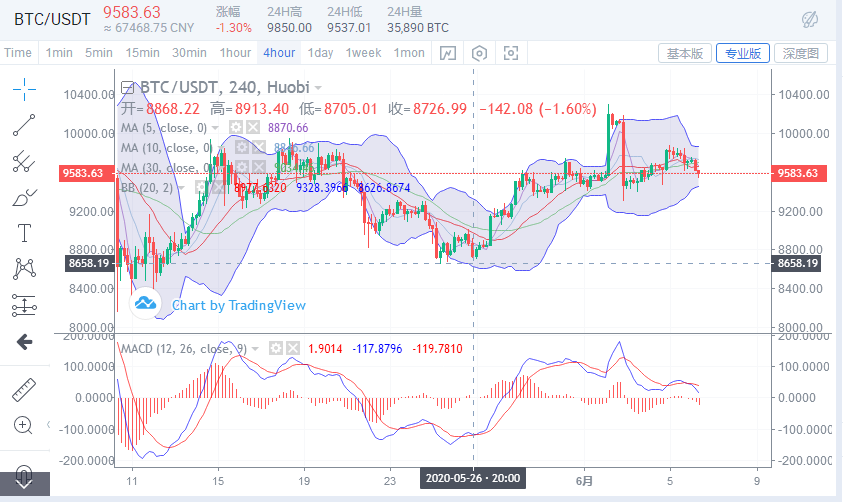Open chart settings gear in top toolbar
This screenshot has width=843, height=502.
[480, 53]
